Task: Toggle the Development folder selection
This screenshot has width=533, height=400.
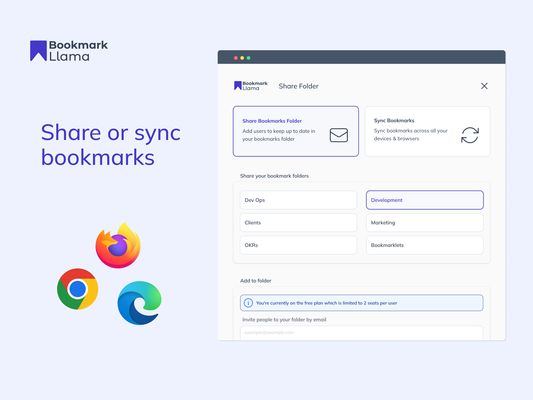Action: tap(425, 200)
